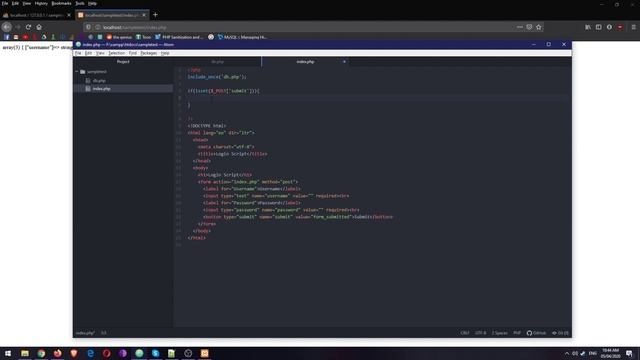This screenshot has height=360, width=640.
Task: Show hidden system tray icons
Action: point(567,353)
